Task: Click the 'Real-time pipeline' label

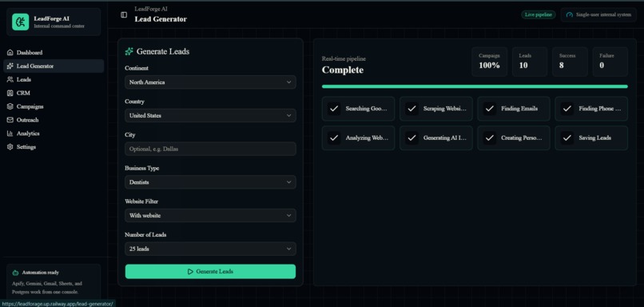Action: [x=344, y=59]
